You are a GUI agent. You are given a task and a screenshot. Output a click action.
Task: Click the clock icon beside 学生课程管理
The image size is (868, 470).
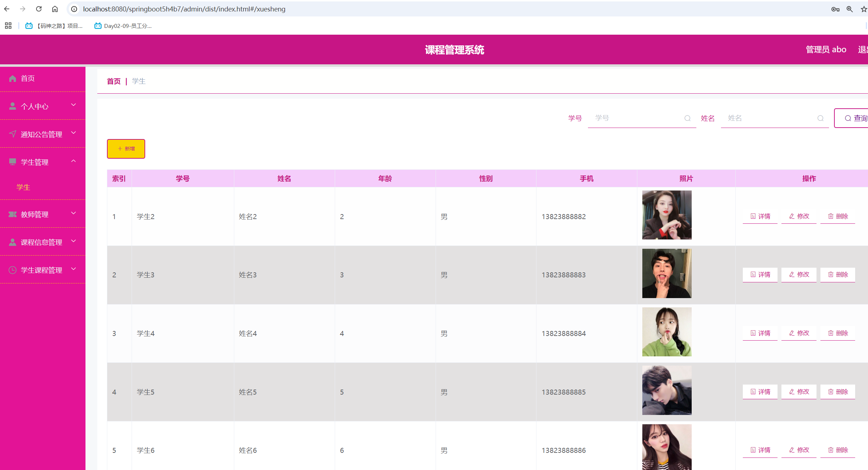[x=13, y=270]
